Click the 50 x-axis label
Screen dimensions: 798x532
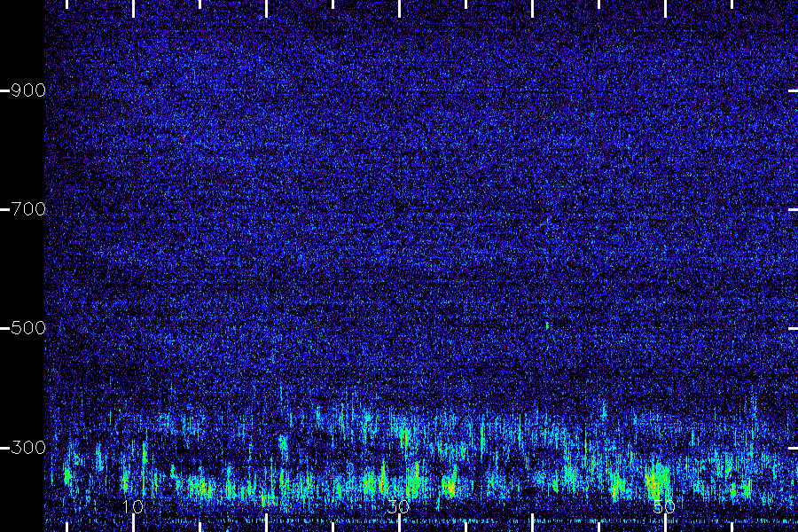pyautogui.click(x=664, y=506)
